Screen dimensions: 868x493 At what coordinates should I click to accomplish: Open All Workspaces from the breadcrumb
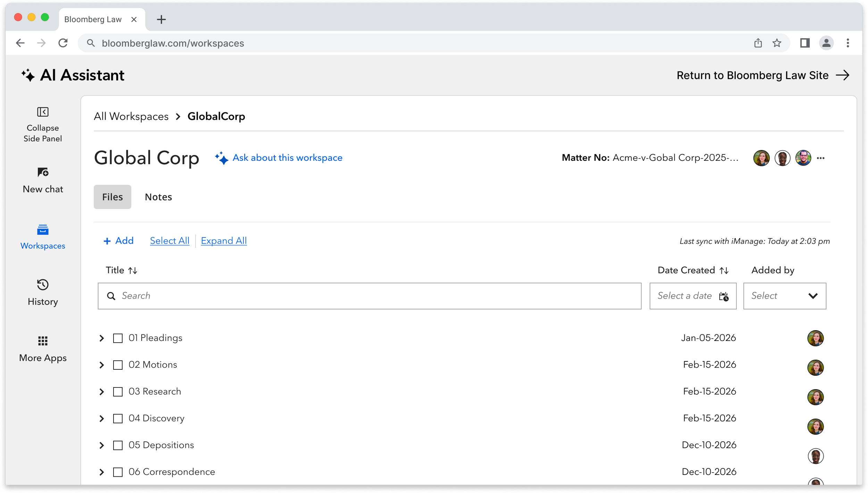point(131,116)
